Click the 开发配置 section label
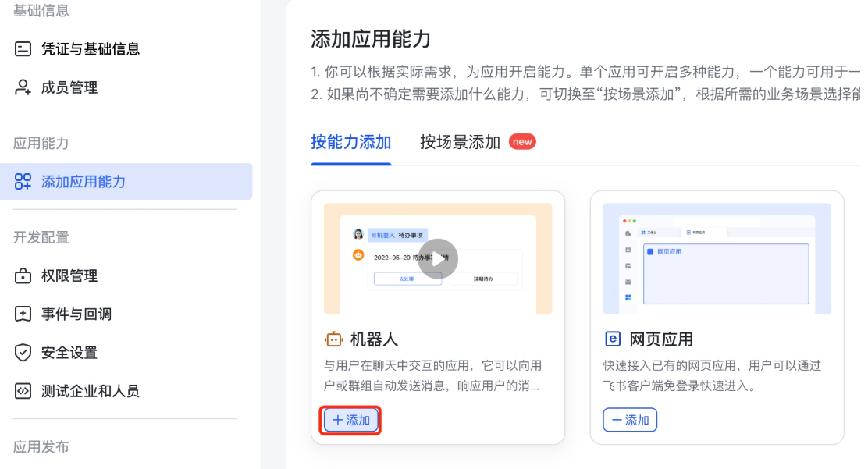Image resolution: width=868 pixels, height=469 pixels. pyautogui.click(x=41, y=237)
